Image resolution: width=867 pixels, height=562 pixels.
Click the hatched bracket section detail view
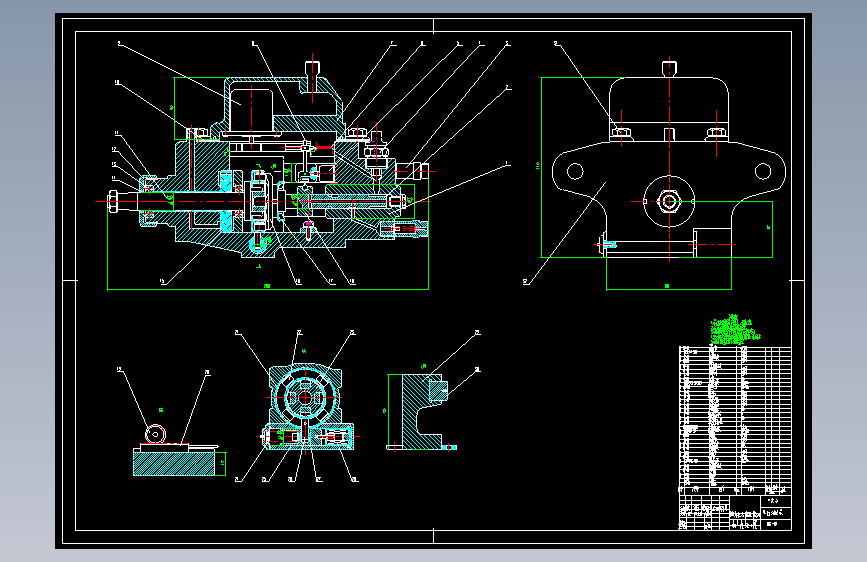421,412
